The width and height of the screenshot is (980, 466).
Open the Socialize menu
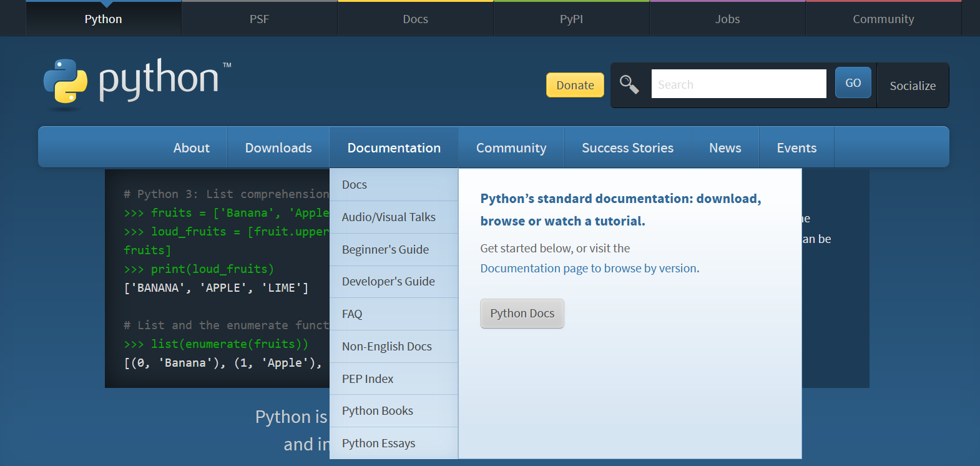[913, 86]
